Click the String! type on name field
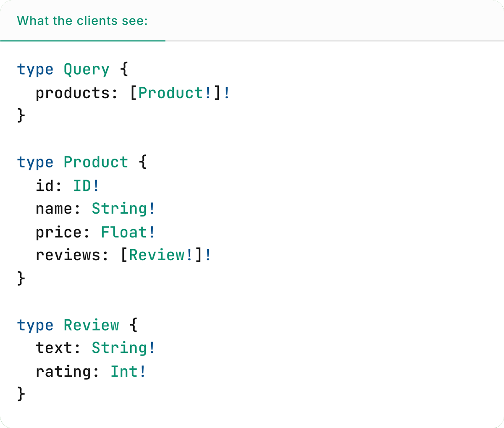504x428 pixels. (123, 209)
